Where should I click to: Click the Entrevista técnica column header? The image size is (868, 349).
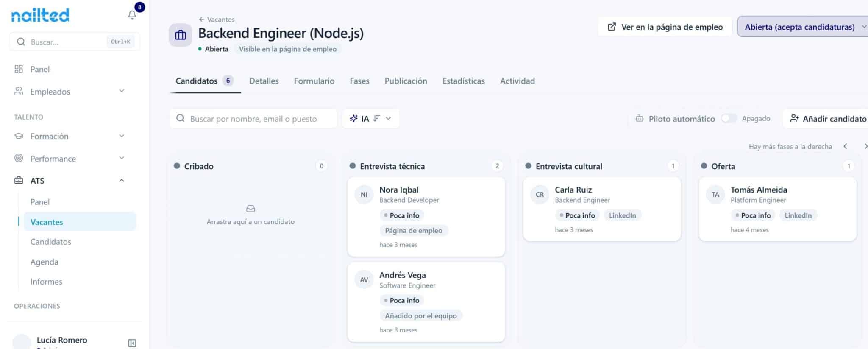[x=392, y=166]
